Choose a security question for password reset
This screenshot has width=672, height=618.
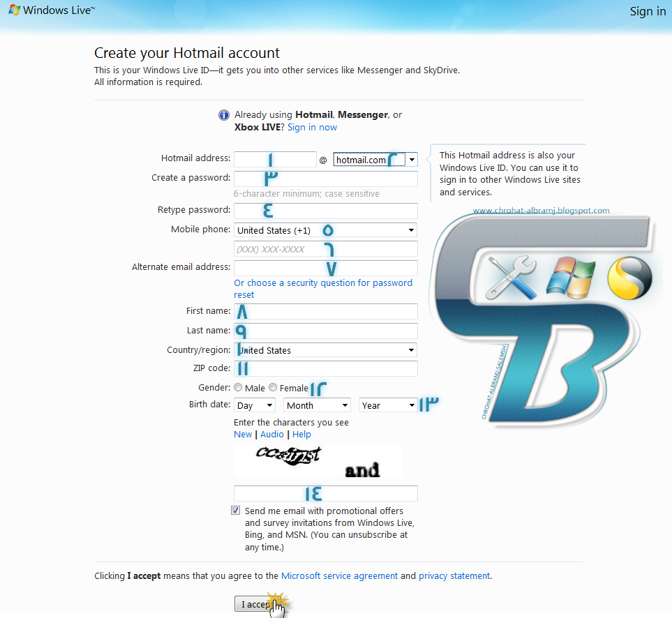[322, 289]
